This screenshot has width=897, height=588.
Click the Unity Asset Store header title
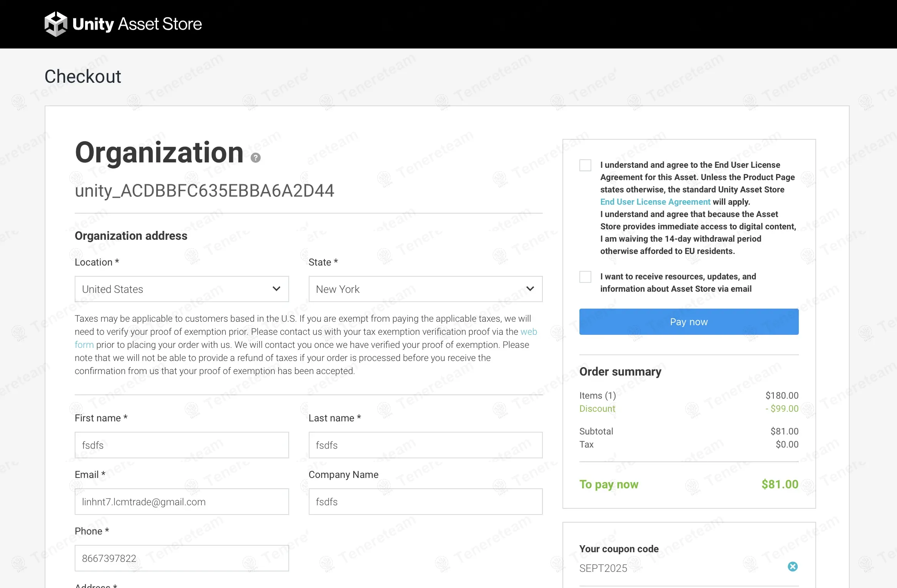(137, 24)
